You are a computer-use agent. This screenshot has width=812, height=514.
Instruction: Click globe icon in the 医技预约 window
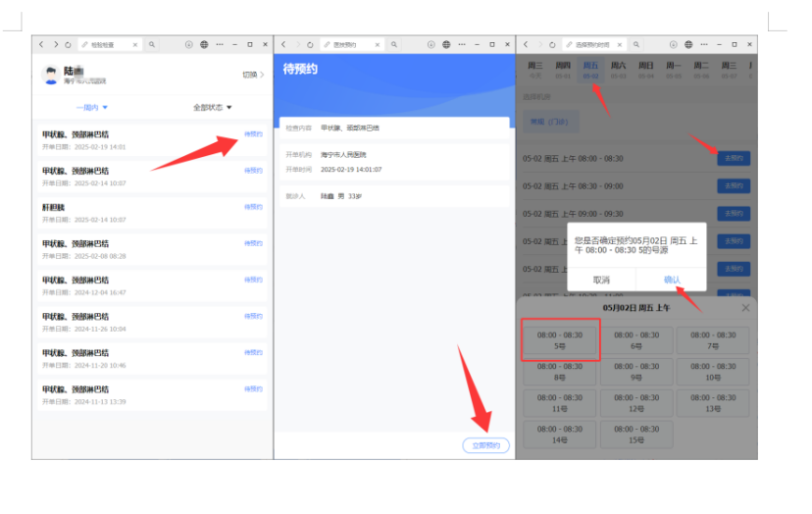tap(446, 44)
